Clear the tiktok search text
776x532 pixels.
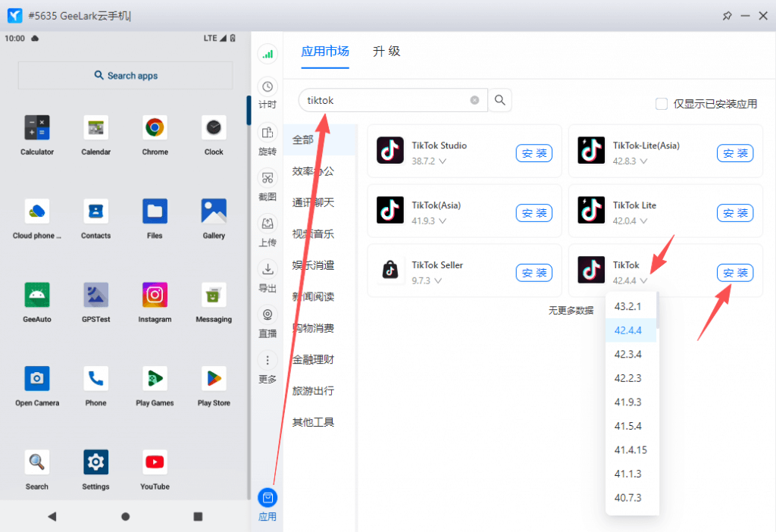[474, 100]
